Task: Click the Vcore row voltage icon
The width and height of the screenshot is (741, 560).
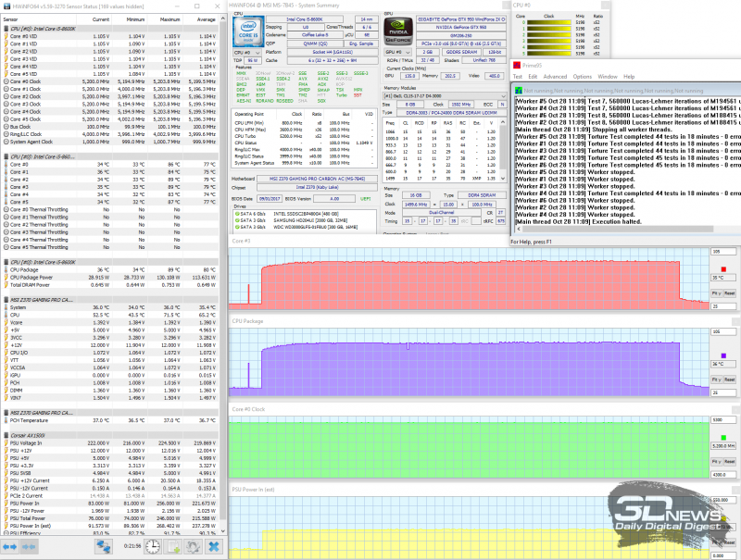Action: click(6, 322)
